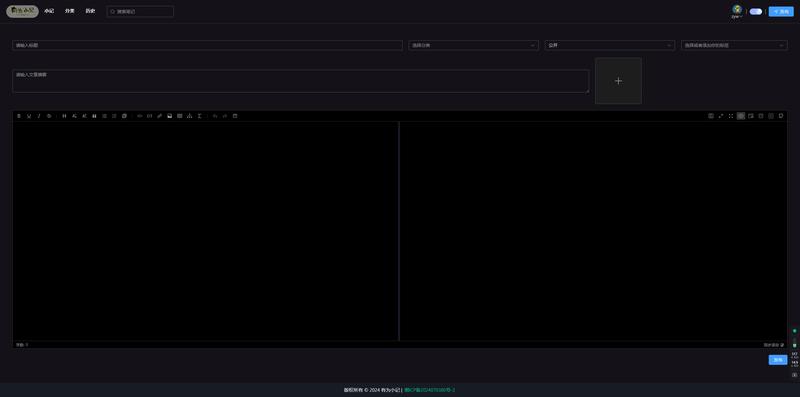Insert a table in the editor
This screenshot has width=800, height=397.
180,116
